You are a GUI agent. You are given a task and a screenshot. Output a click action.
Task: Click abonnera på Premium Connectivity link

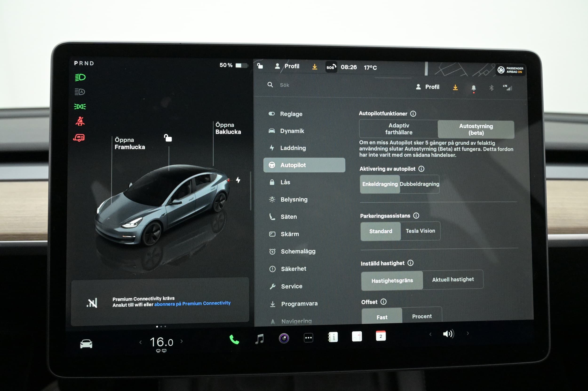coord(192,304)
